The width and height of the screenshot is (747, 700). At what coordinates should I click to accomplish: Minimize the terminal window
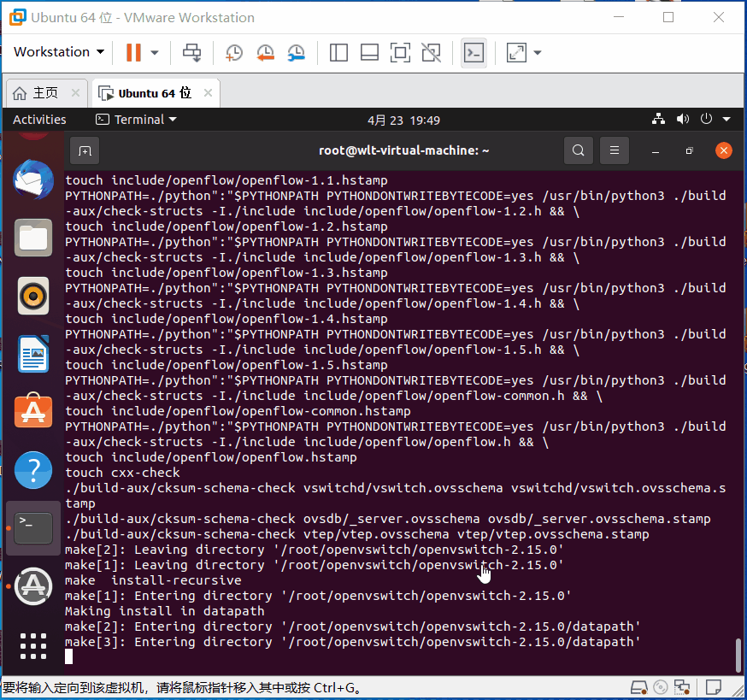point(656,151)
